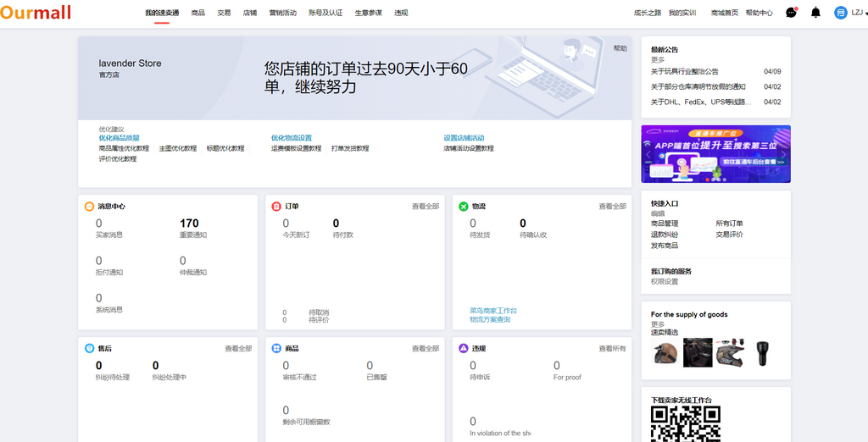Open 关于玩具行业整治公告 announcement
The height and width of the screenshot is (442, 868).
[x=685, y=71]
